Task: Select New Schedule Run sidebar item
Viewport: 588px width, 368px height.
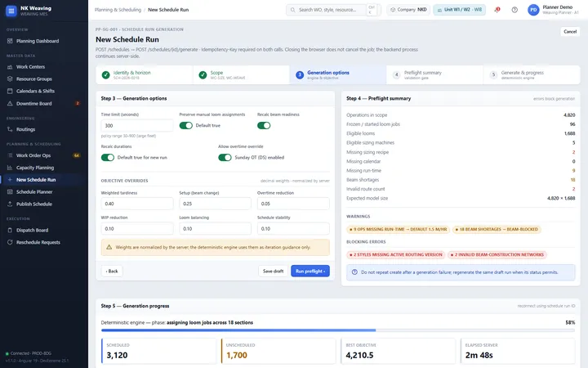Action: click(x=44, y=179)
